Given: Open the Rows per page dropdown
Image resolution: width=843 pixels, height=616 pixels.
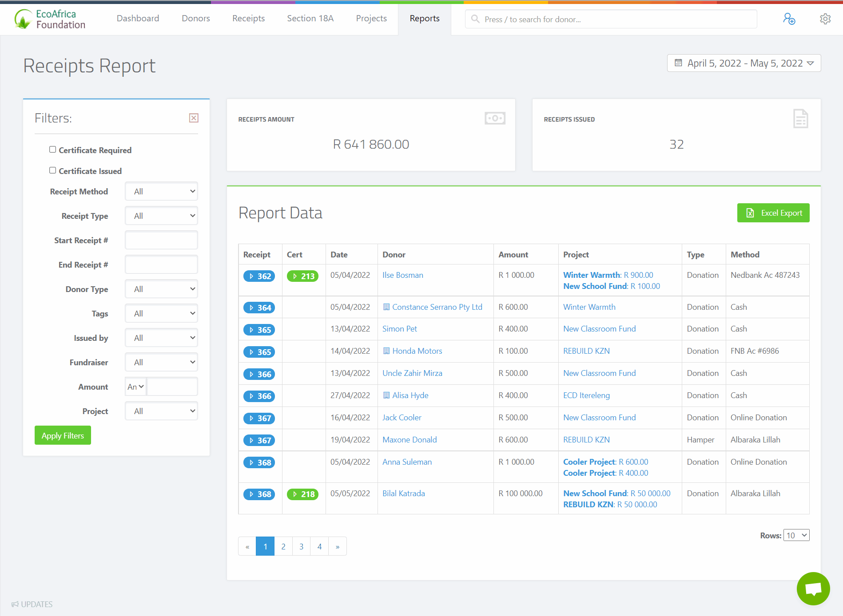Looking at the screenshot, I should point(796,535).
